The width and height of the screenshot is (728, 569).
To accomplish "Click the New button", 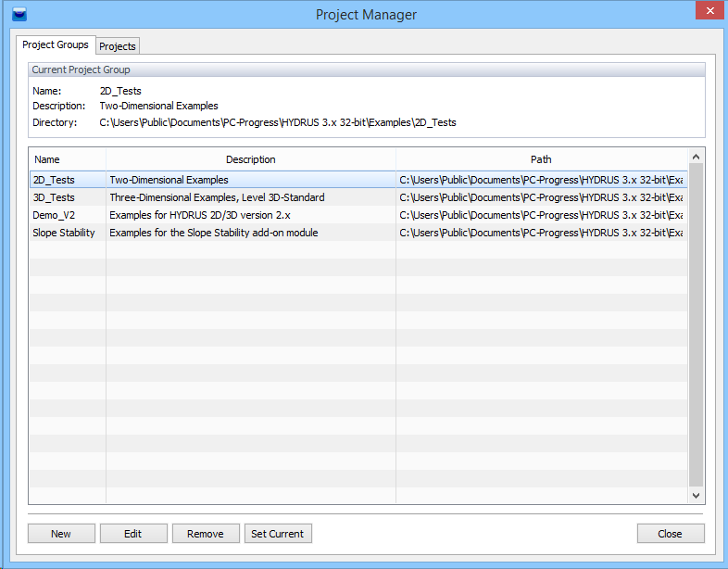I will pos(61,533).
